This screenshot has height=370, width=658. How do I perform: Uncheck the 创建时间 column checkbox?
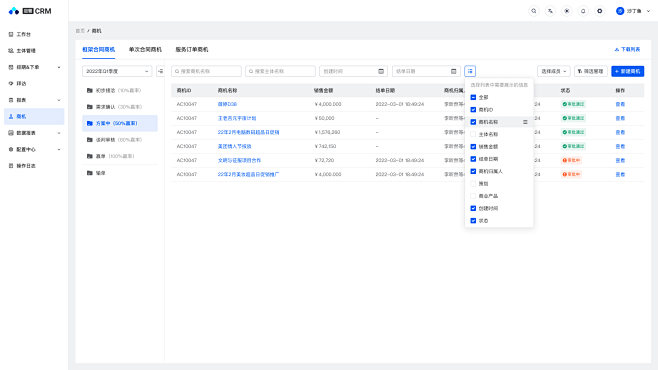coord(473,208)
